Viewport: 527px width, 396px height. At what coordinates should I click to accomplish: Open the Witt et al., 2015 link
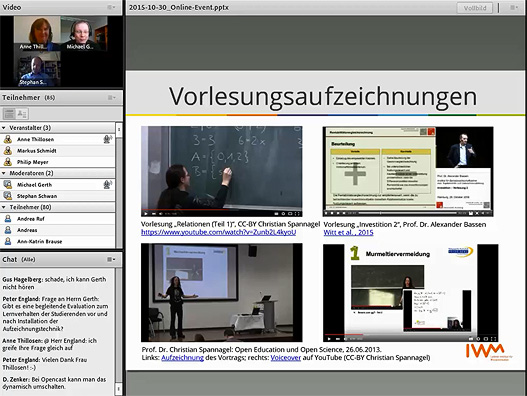point(348,232)
